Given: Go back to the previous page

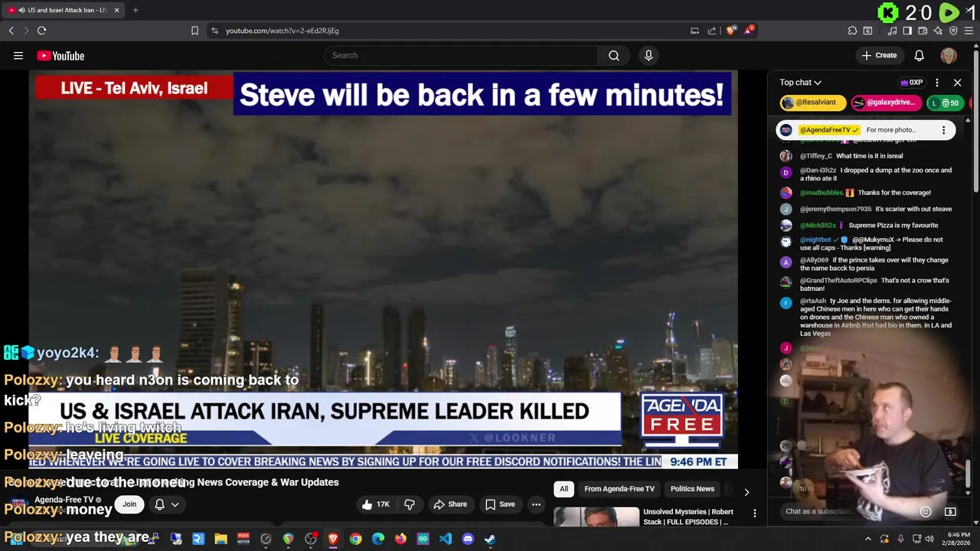Looking at the screenshot, I should [x=11, y=31].
